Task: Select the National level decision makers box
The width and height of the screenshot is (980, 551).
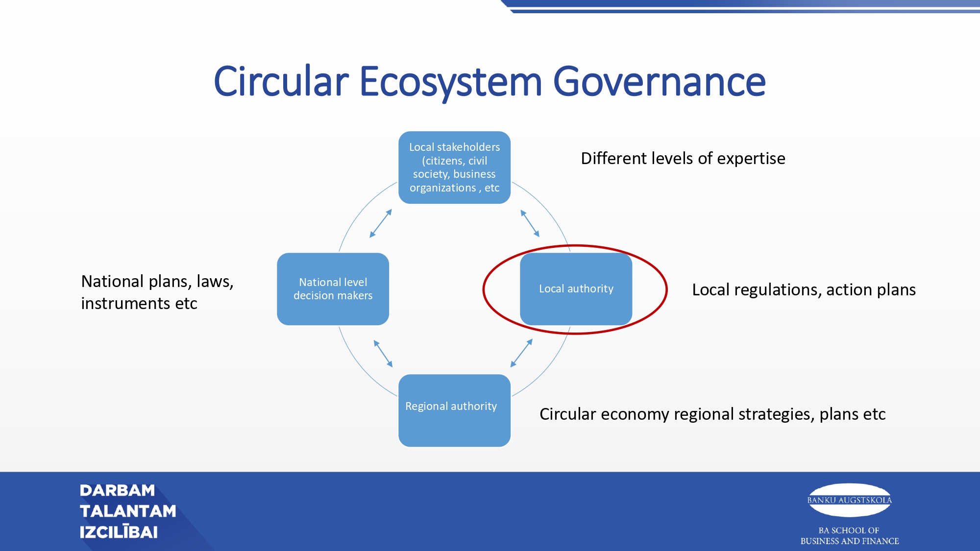Action: 333,289
